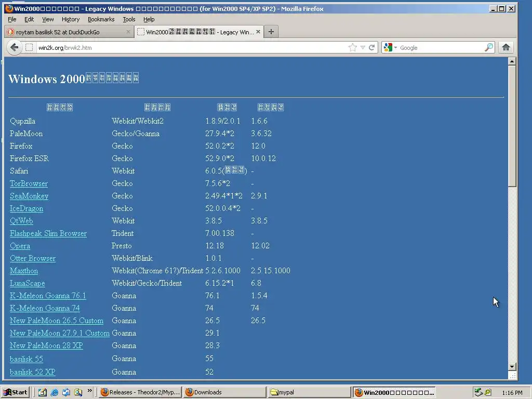The image size is (532, 399).
Task: Click the safely-remove-hardware tray icon
Action: 478,393
